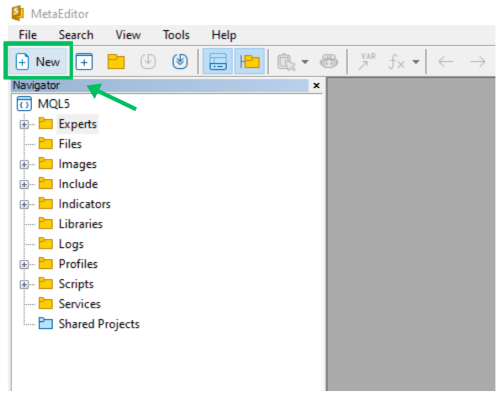This screenshot has width=500, height=396.
Task: Select the Indicators folder label
Action: point(85,204)
